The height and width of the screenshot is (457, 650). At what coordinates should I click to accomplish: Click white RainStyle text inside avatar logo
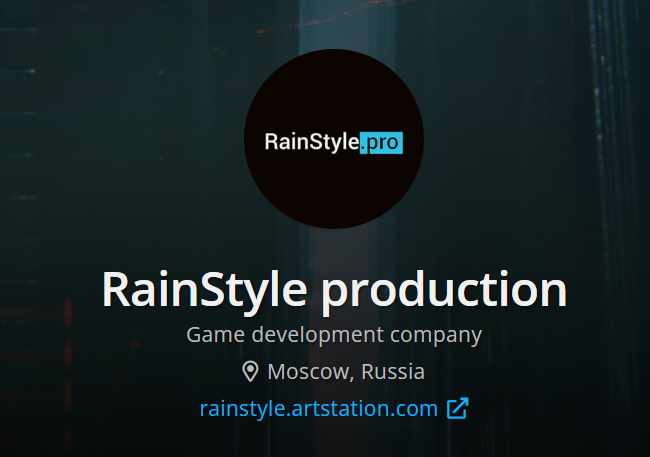[312, 142]
